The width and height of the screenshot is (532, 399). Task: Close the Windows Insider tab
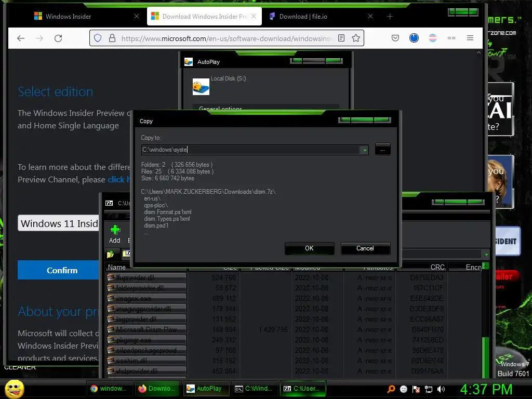tap(137, 16)
